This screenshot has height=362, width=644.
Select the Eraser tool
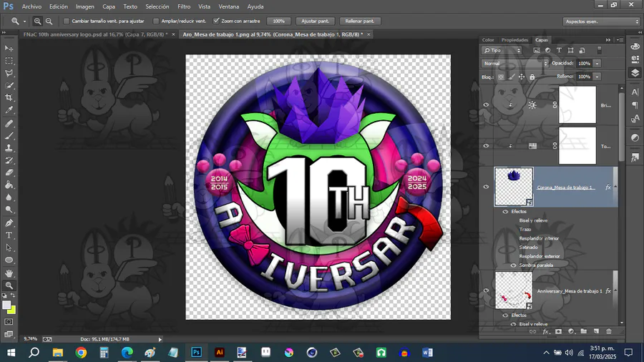[x=9, y=173]
